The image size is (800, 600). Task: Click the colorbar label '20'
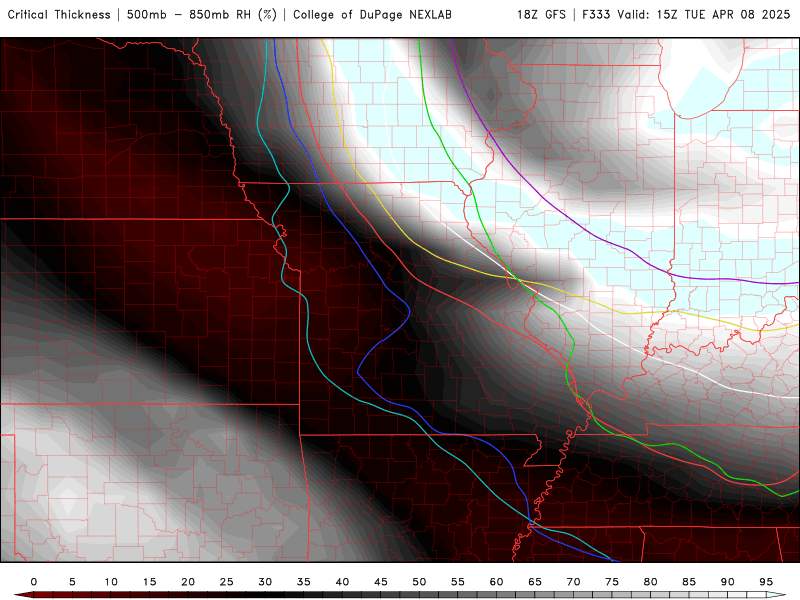[188, 582]
